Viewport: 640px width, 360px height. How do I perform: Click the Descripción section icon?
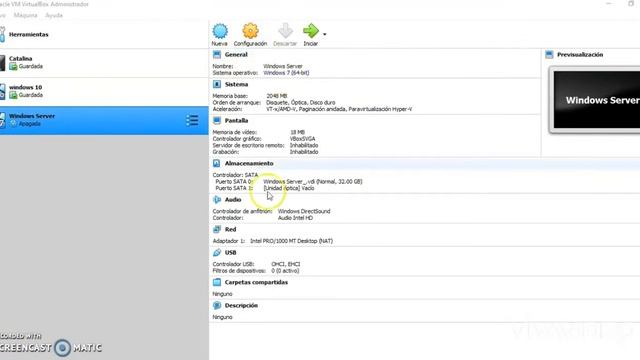click(217, 305)
